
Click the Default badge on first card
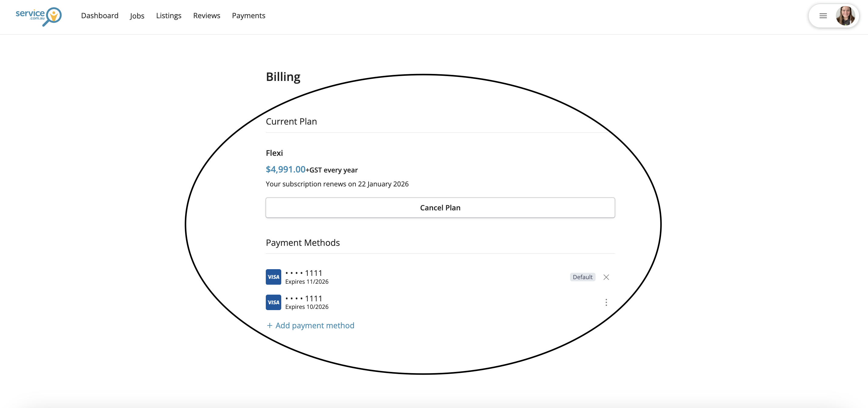582,277
